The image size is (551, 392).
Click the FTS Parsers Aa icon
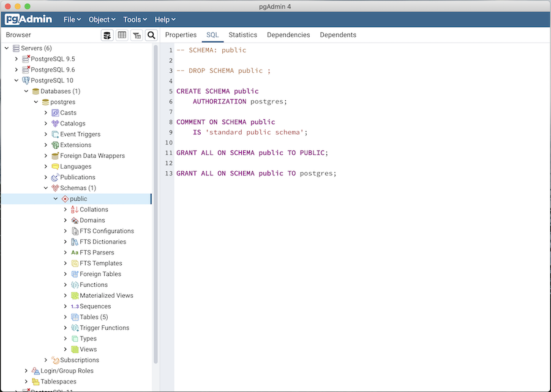[75, 252]
